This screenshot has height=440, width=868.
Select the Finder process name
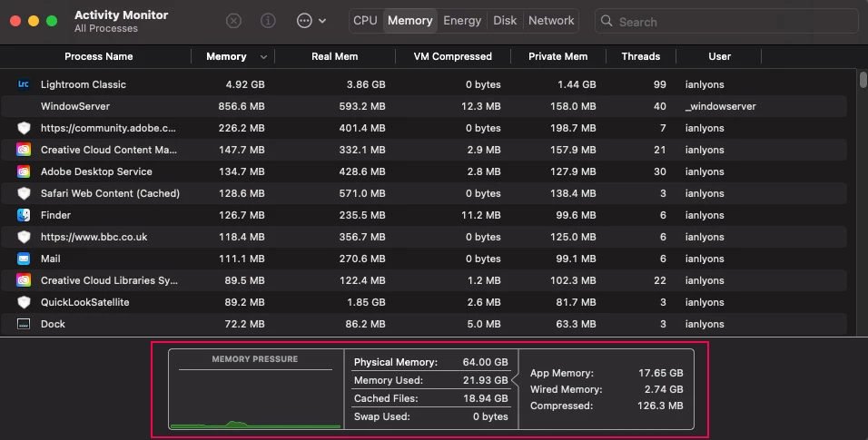[55, 215]
